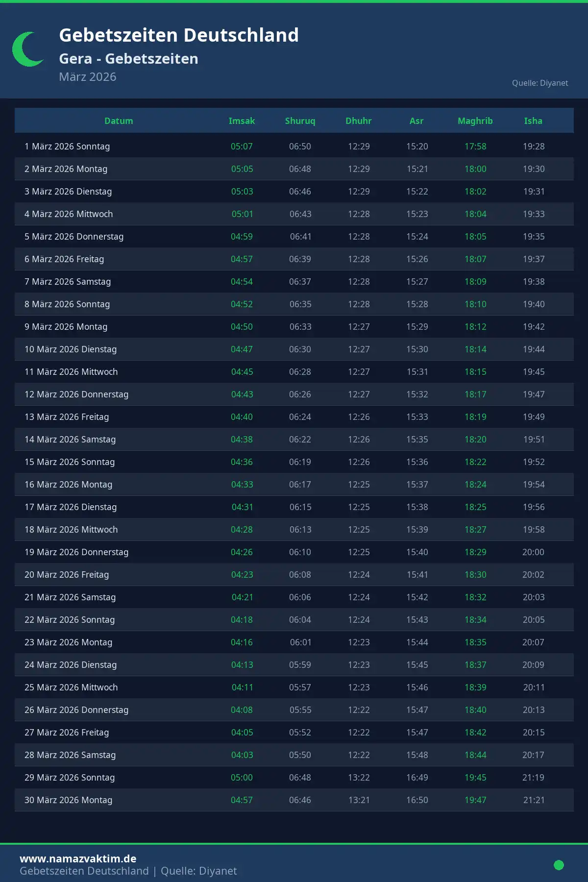Select the Isha column header
Viewport: 588px width, 882px height.
[x=533, y=121]
